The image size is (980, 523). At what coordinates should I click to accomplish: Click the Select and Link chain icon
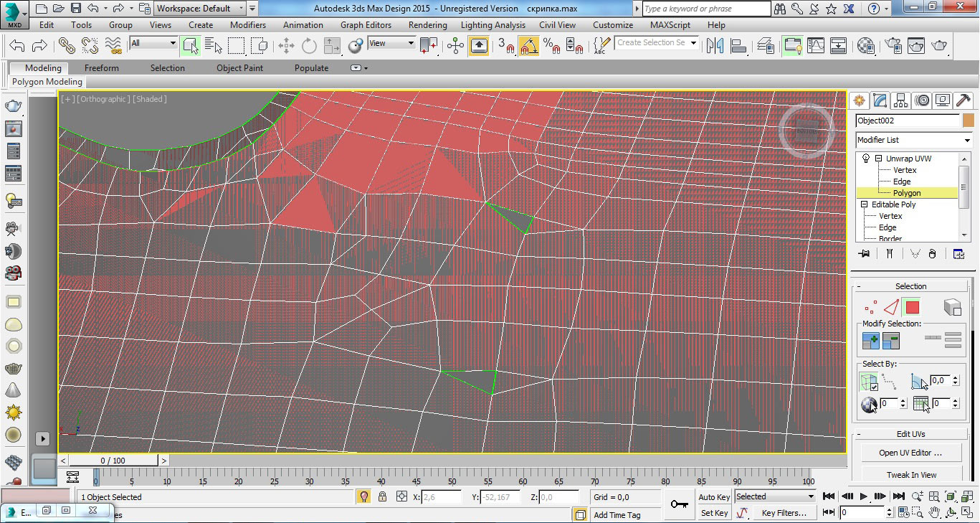point(66,46)
